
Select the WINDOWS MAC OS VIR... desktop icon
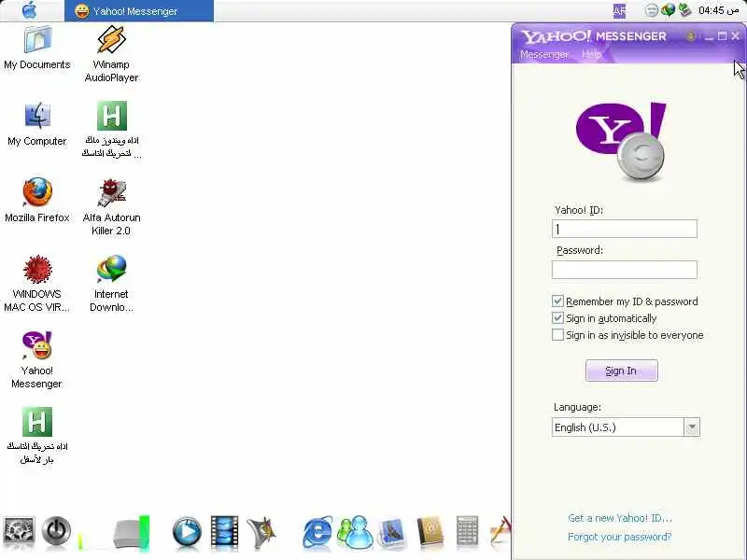tap(37, 284)
